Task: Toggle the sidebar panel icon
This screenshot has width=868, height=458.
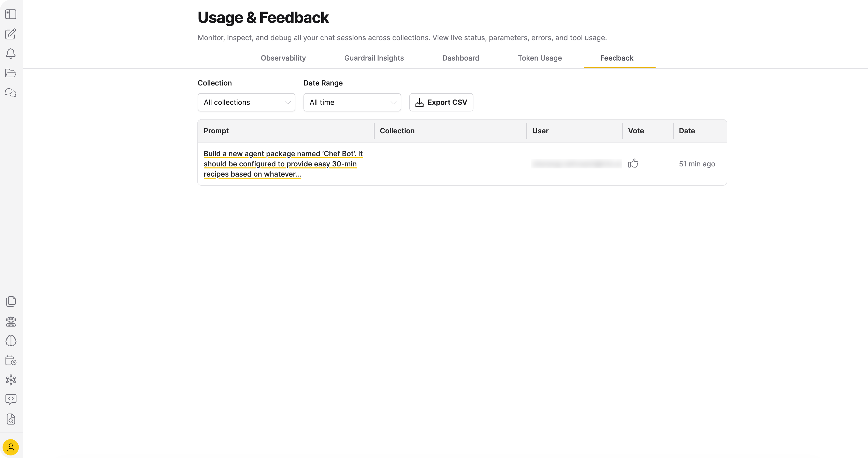Action: point(11,14)
